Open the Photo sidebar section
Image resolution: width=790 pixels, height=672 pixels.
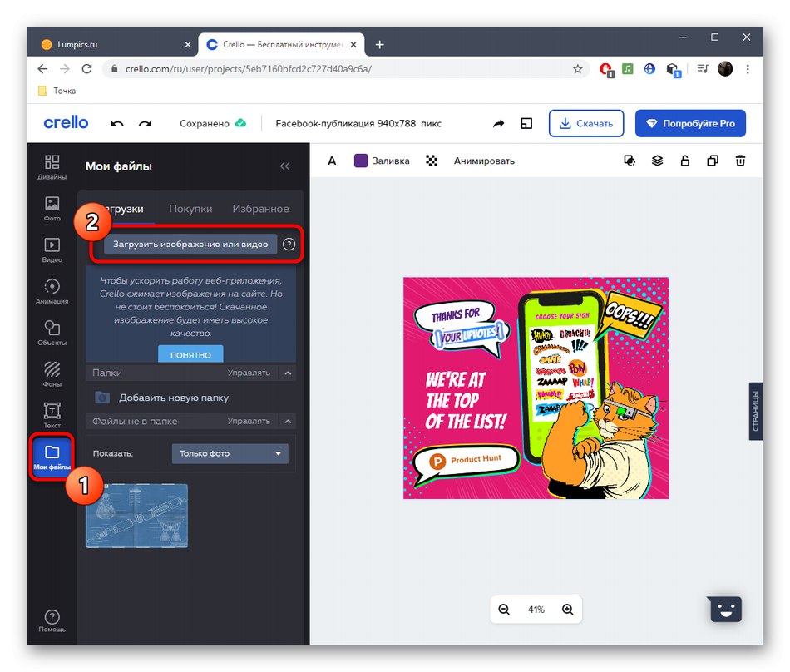pyautogui.click(x=52, y=209)
